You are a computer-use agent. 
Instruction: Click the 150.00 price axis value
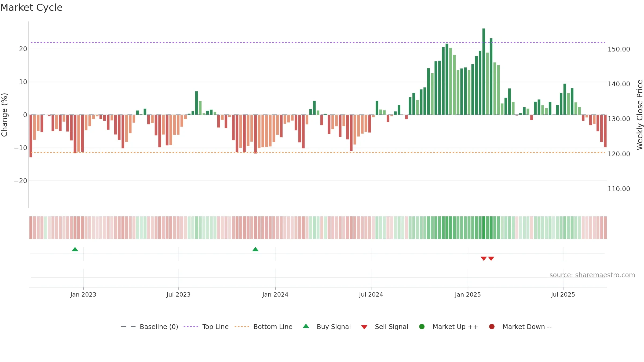click(619, 49)
